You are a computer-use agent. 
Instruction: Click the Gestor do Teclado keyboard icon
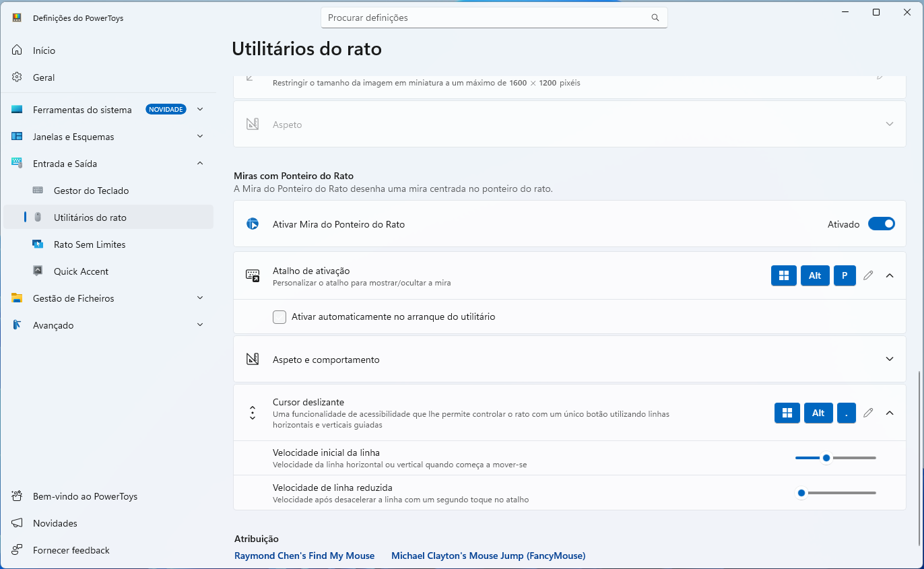click(38, 191)
